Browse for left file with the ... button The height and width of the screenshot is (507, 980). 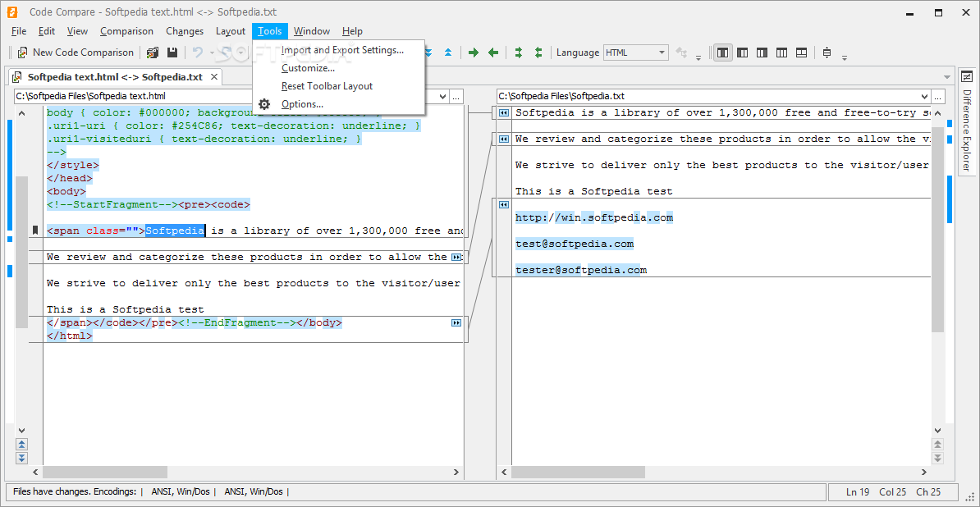(x=456, y=96)
